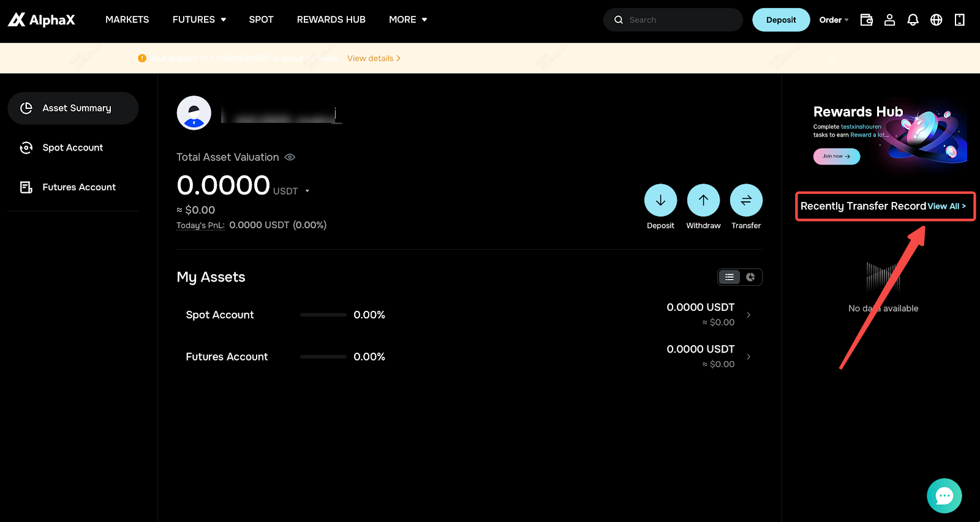Viewport: 980px width, 522px height.
Task: Click the orange deposit notice alert icon
Action: click(x=142, y=58)
